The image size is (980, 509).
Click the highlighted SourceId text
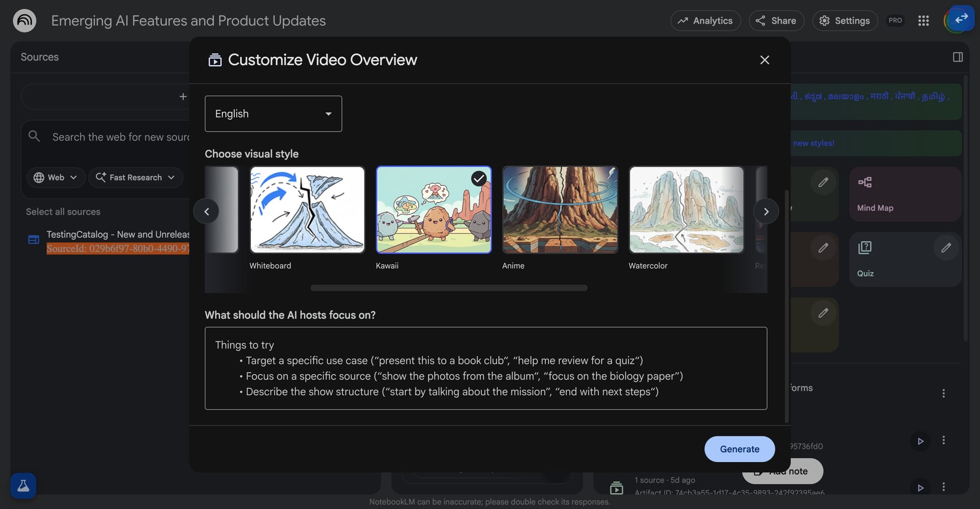coord(118,249)
